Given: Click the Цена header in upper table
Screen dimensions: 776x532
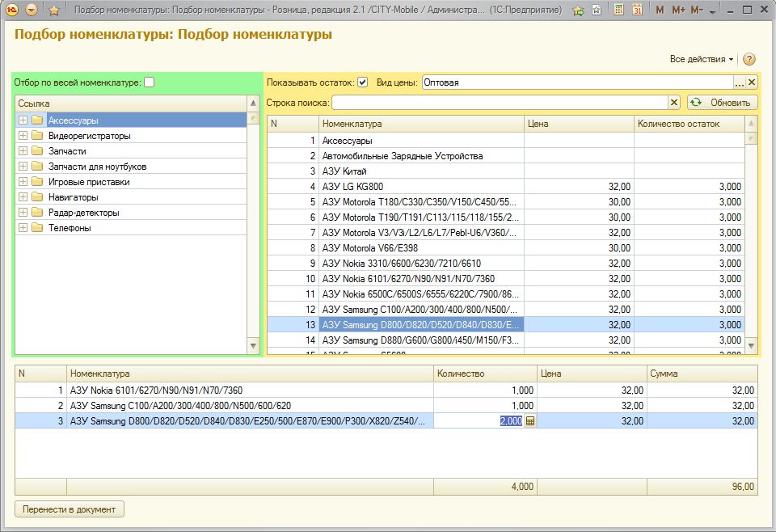Looking at the screenshot, I should coord(579,124).
